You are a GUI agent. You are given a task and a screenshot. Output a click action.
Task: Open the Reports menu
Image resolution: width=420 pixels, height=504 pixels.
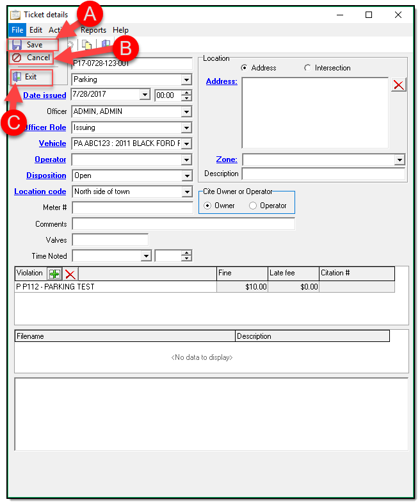click(x=93, y=30)
